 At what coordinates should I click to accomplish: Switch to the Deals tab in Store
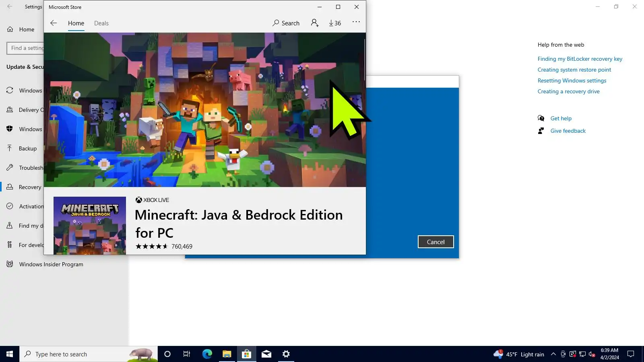coord(101,23)
